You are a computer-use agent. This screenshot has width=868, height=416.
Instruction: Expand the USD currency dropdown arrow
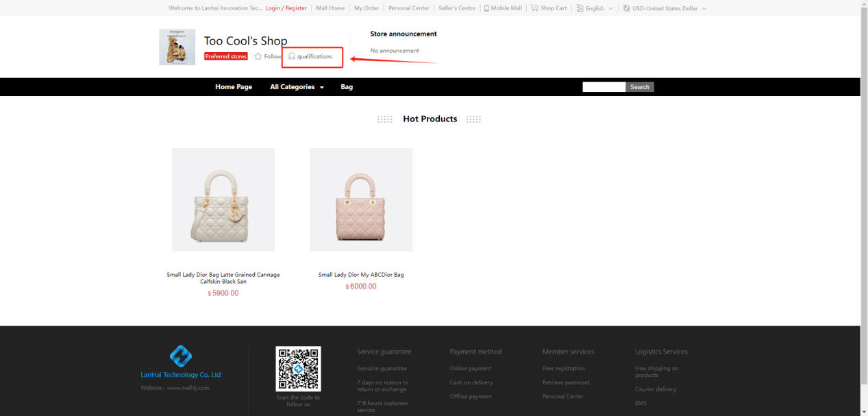[x=704, y=9]
